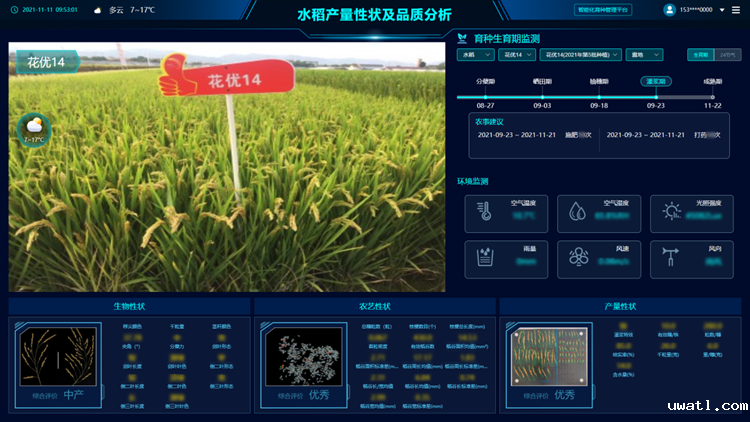This screenshot has height=422, width=750.
Task: Open the 露地 field type dropdown
Action: [x=644, y=55]
